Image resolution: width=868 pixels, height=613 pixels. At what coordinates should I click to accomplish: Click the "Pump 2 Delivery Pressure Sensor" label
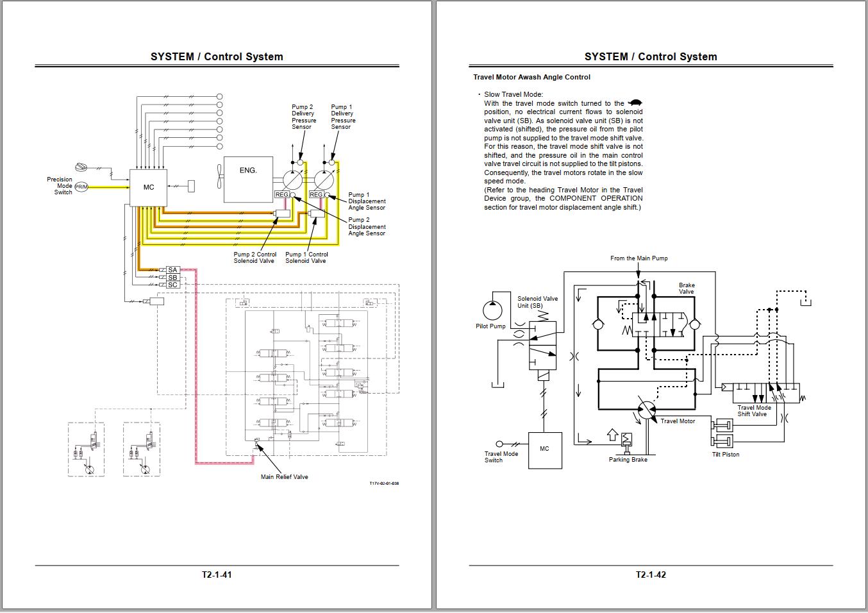[x=304, y=117]
